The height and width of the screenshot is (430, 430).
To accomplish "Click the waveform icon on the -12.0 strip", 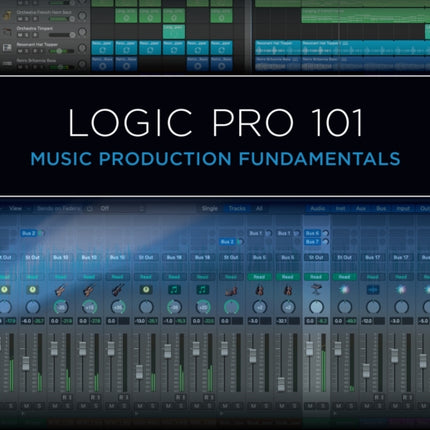I will 373,289.
